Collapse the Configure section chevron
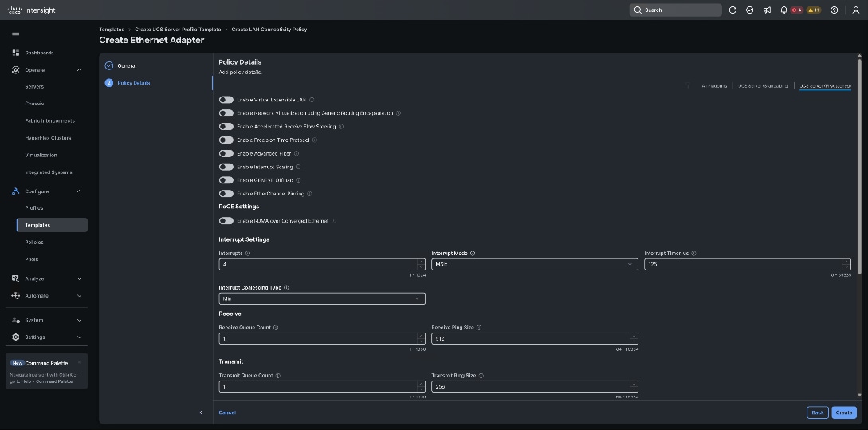This screenshot has height=430, width=868. click(79, 191)
